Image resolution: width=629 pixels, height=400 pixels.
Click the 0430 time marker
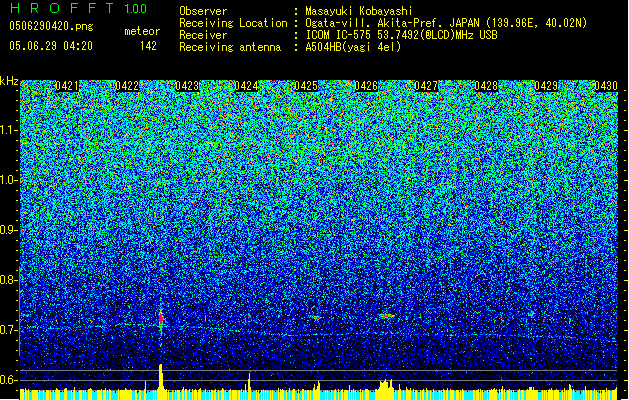click(606, 86)
